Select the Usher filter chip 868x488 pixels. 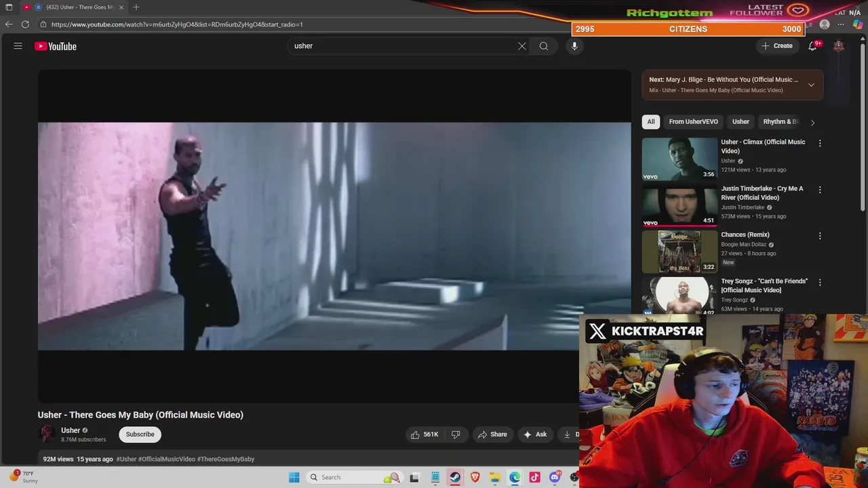tap(741, 122)
